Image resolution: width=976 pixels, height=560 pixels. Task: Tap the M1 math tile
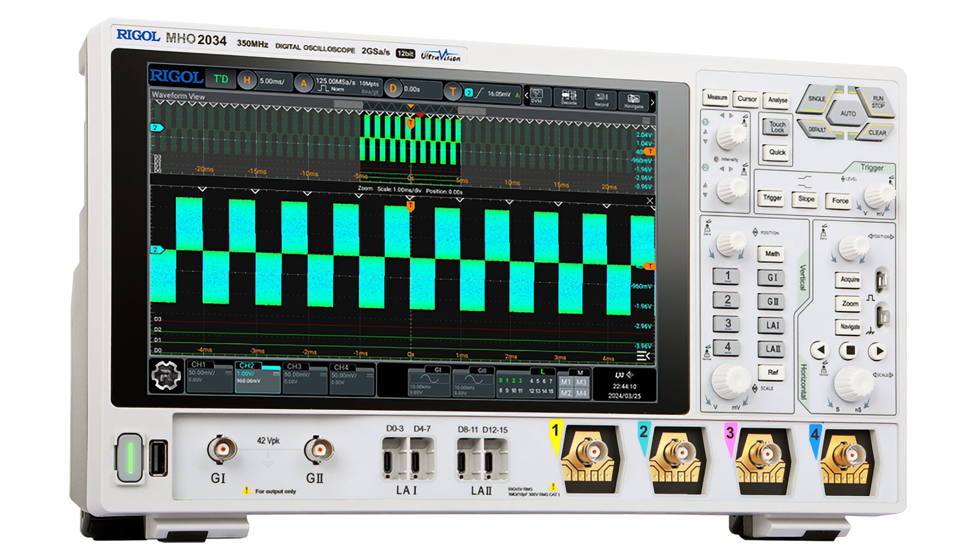tap(565, 382)
